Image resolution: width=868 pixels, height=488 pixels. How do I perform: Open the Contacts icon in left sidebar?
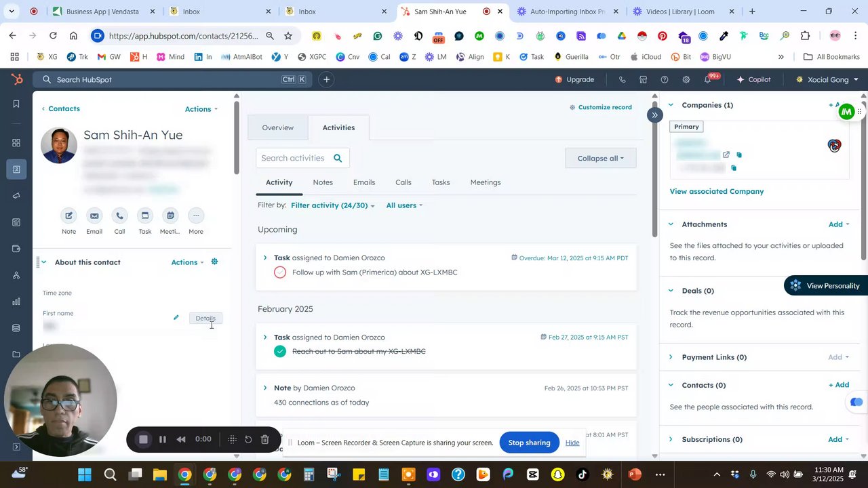(16, 169)
